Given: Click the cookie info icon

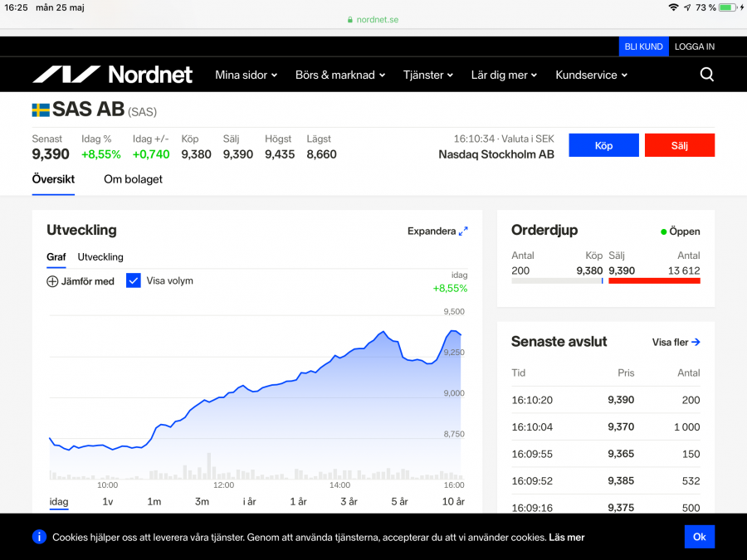Looking at the screenshot, I should 39,537.
